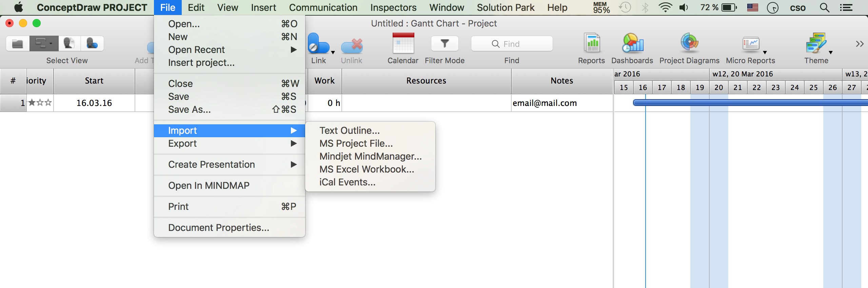Choose Open In MINDMAP menu item
This screenshot has width=868, height=288.
point(230,185)
